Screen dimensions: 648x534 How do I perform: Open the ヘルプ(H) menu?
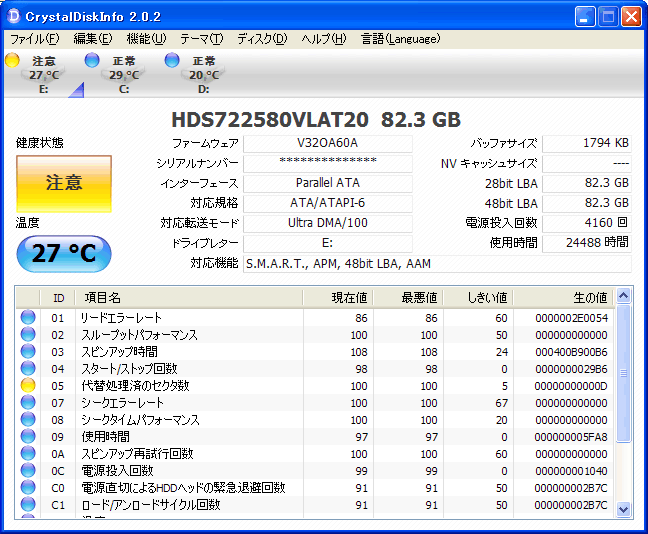(324, 39)
